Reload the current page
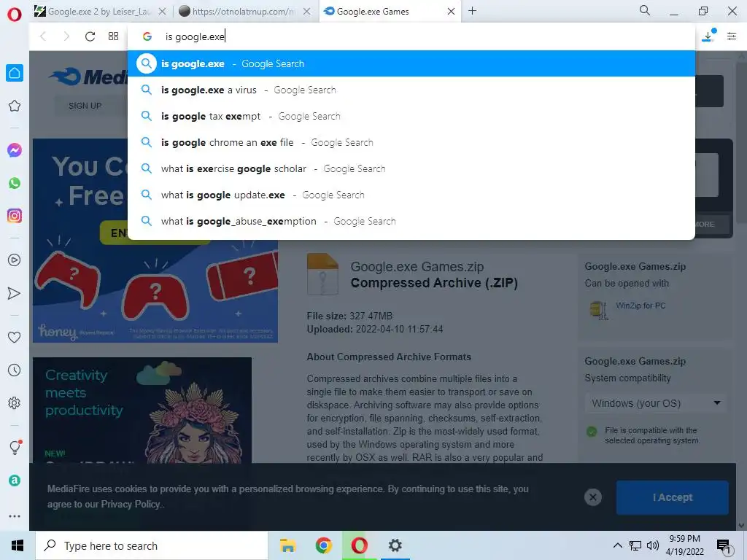 point(90,36)
